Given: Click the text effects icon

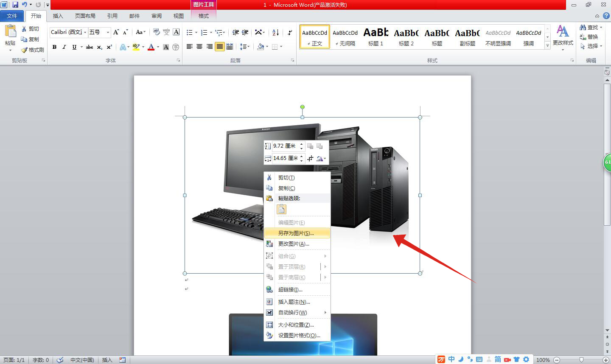Looking at the screenshot, I should click(x=123, y=47).
